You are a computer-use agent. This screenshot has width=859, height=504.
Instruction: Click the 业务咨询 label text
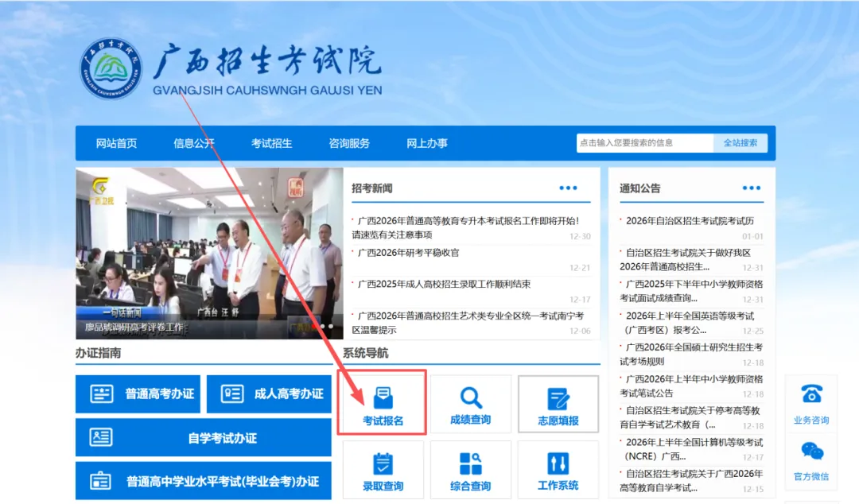[811, 421]
